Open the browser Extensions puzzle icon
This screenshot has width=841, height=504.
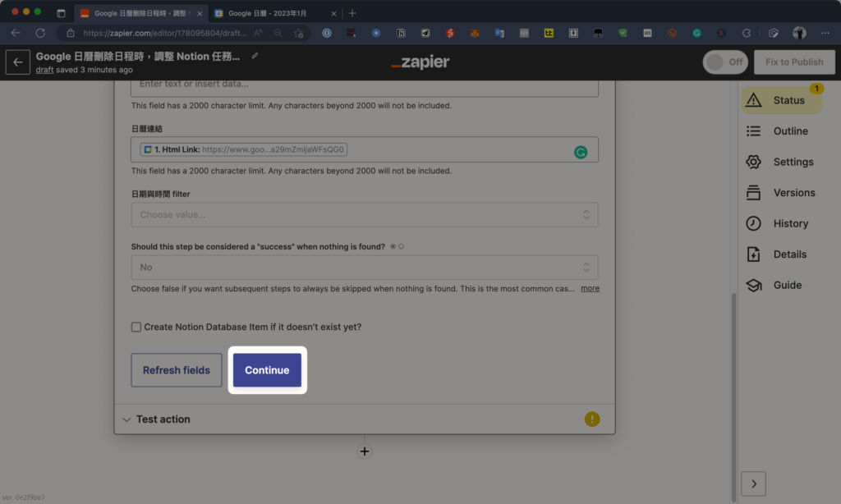[x=746, y=33]
